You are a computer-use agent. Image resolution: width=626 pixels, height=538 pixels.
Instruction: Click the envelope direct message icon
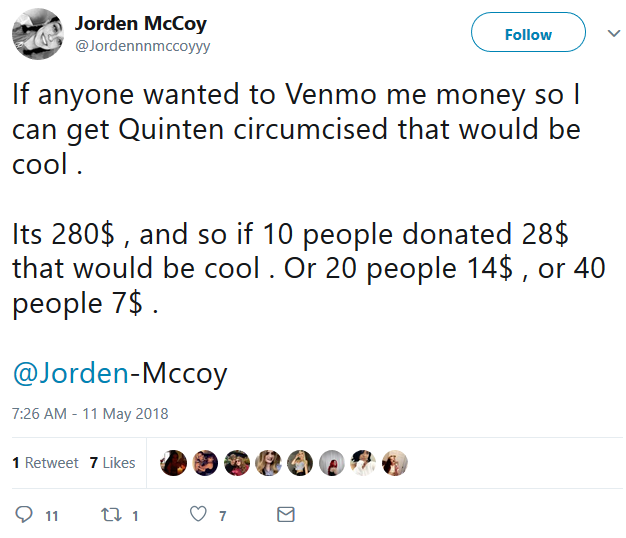point(286,514)
